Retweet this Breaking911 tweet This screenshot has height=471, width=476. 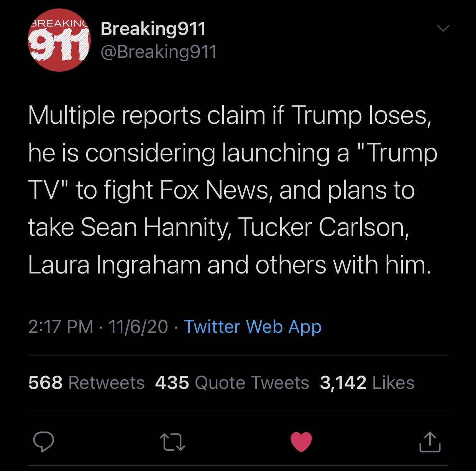[172, 442]
